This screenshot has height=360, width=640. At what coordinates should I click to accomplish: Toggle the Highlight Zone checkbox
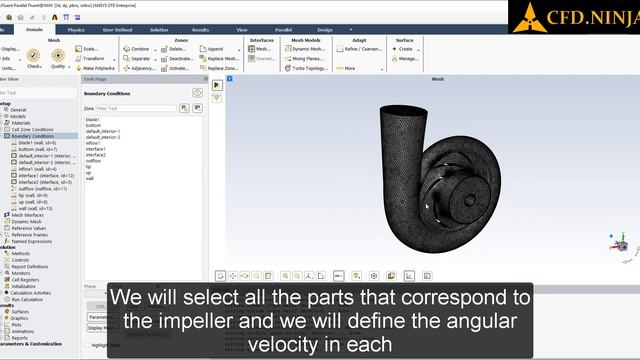click(87, 345)
